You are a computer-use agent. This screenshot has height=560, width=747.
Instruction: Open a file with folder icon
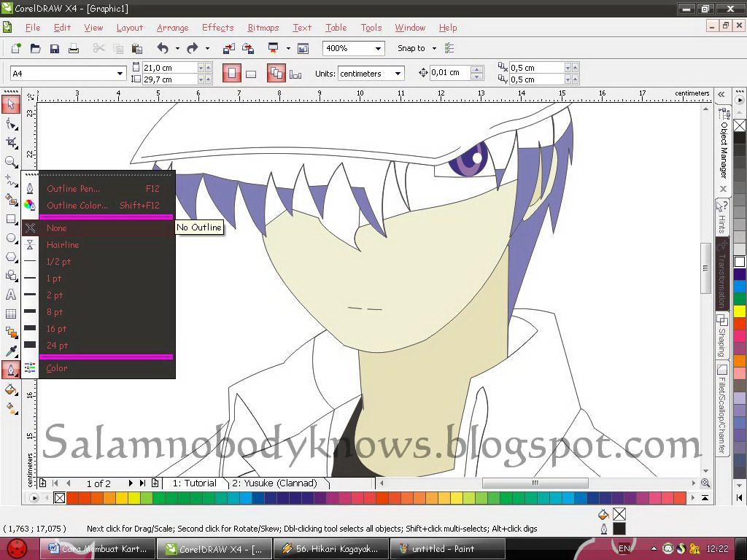(x=35, y=48)
